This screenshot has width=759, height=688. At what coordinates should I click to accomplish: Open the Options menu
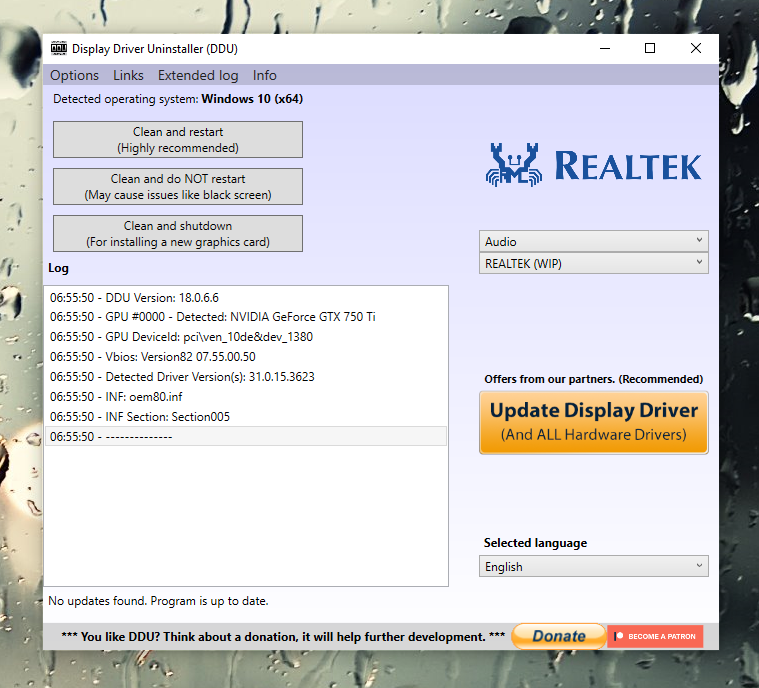pos(74,75)
